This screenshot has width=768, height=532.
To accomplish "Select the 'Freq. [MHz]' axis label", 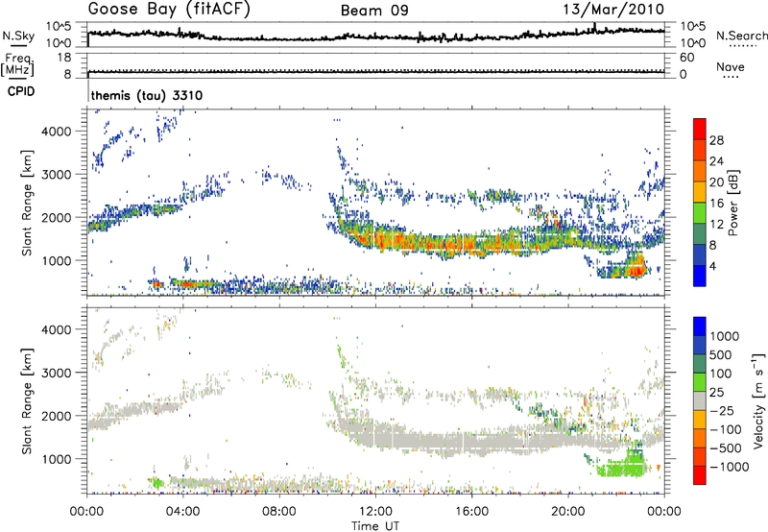I will coord(17,64).
